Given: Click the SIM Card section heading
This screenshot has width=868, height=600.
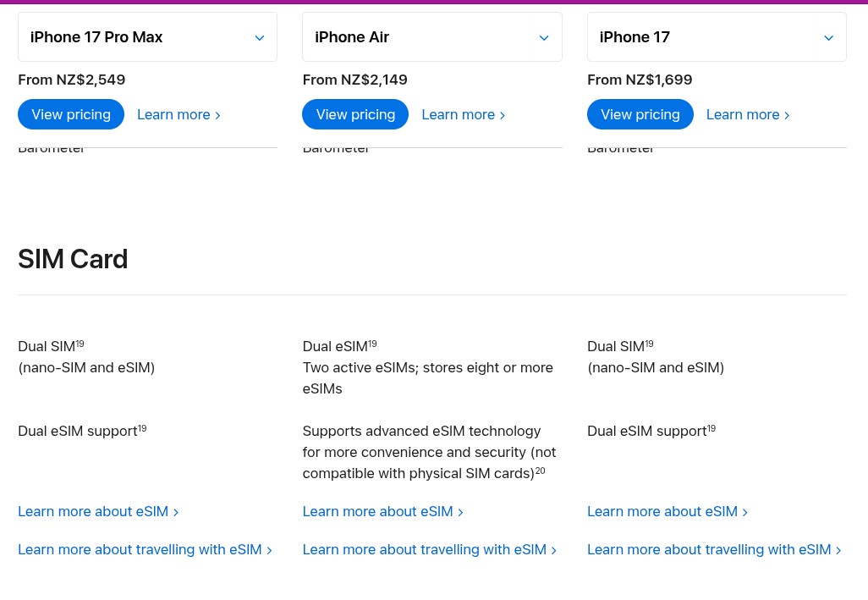Looking at the screenshot, I should (x=73, y=259).
